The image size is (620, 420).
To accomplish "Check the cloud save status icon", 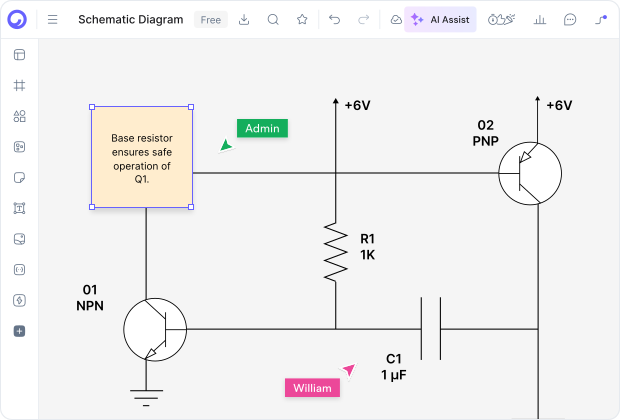I will point(396,19).
